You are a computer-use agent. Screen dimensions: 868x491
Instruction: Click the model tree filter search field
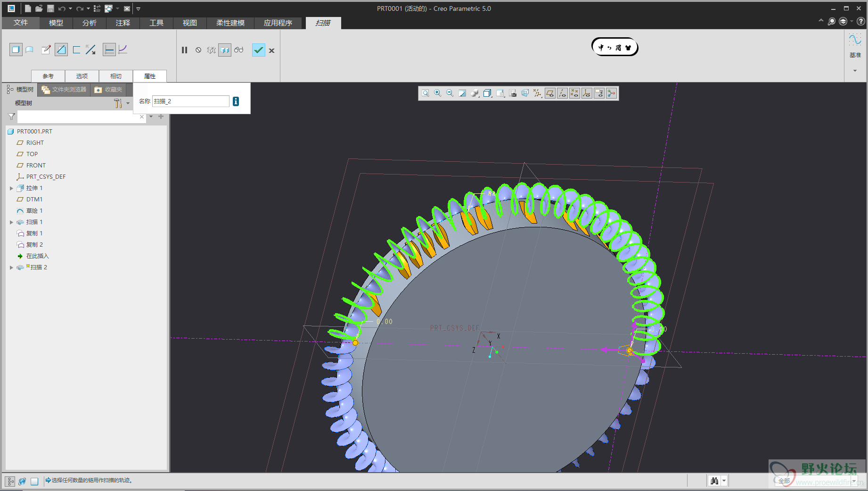coord(81,117)
